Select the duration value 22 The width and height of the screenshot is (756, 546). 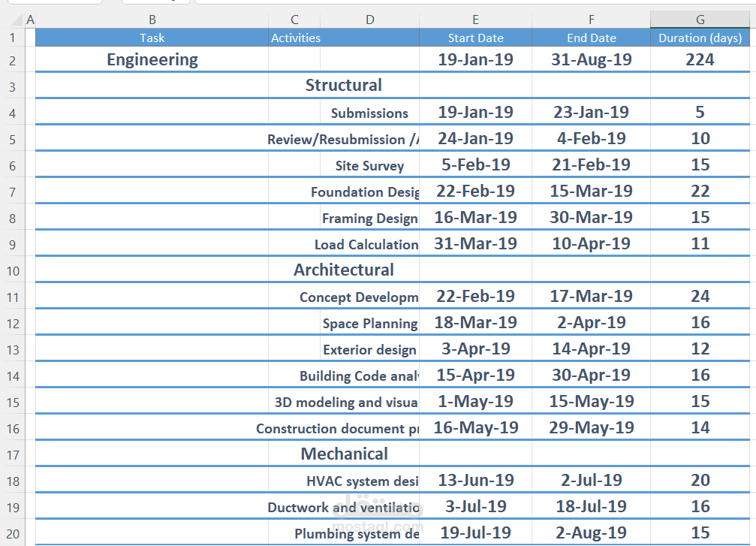pyautogui.click(x=700, y=191)
